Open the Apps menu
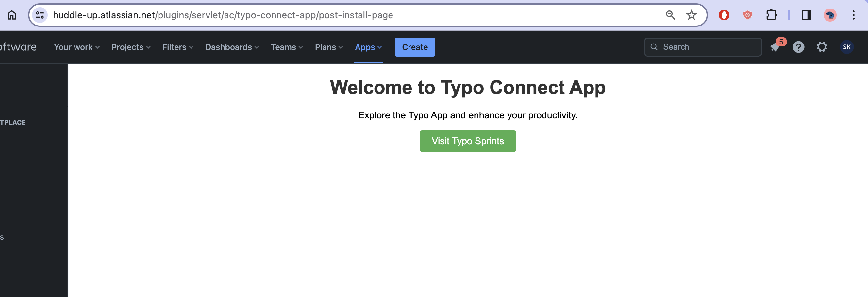868x297 pixels. (x=368, y=47)
